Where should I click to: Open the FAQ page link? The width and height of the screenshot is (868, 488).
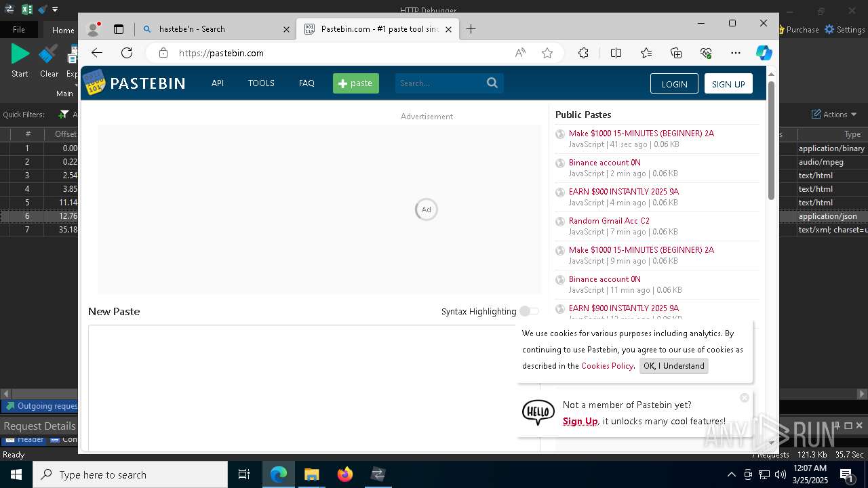(307, 83)
